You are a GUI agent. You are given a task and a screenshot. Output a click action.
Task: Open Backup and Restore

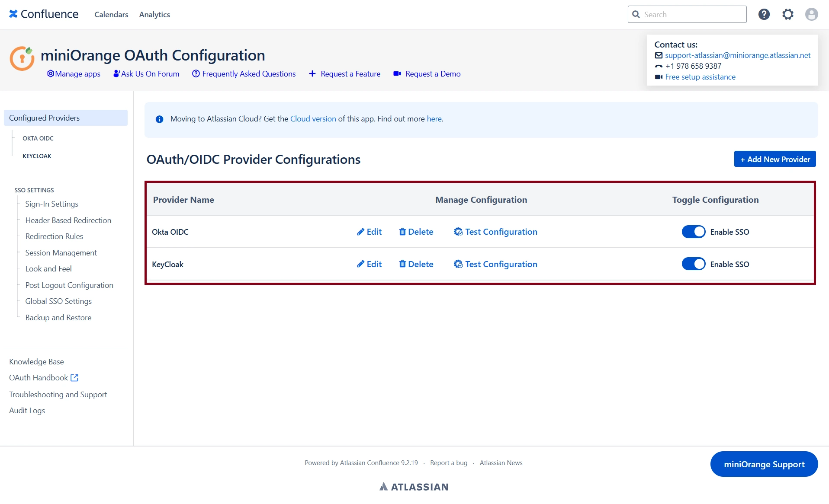click(x=58, y=318)
